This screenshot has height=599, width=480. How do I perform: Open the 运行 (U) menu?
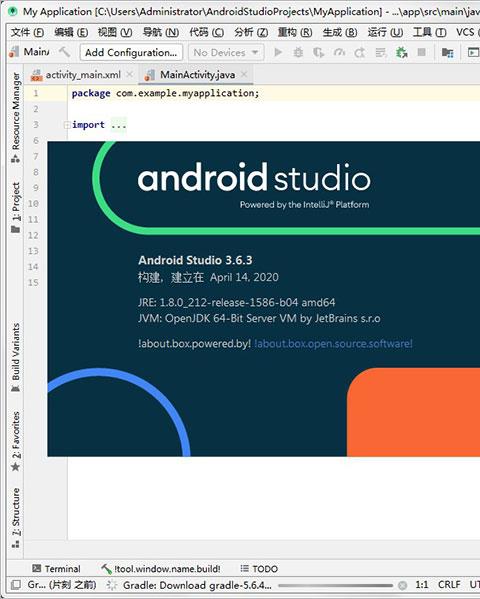click(385, 32)
